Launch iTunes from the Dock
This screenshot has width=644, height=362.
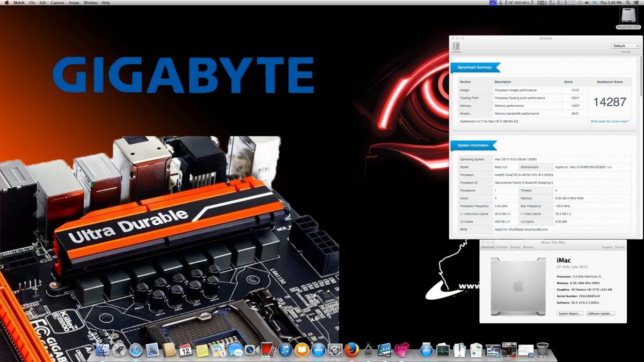pos(285,350)
